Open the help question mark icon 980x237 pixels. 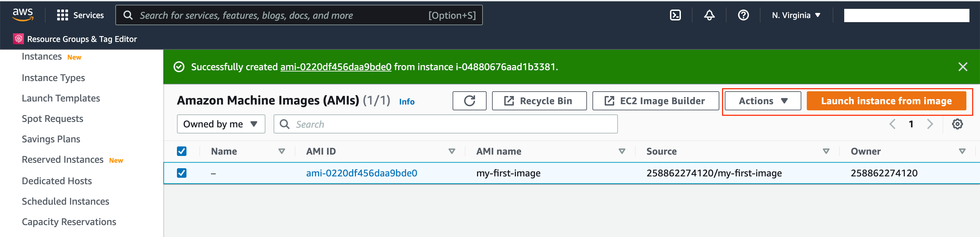[x=743, y=15]
